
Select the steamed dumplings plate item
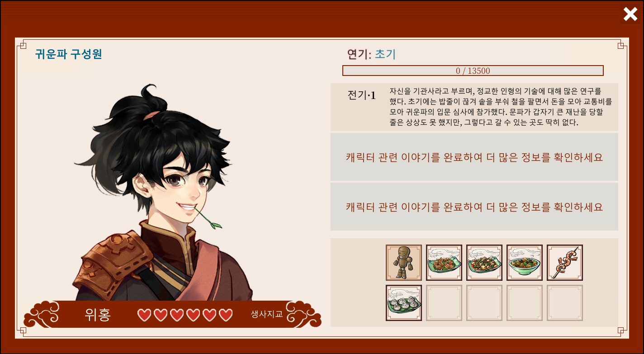coord(404,303)
